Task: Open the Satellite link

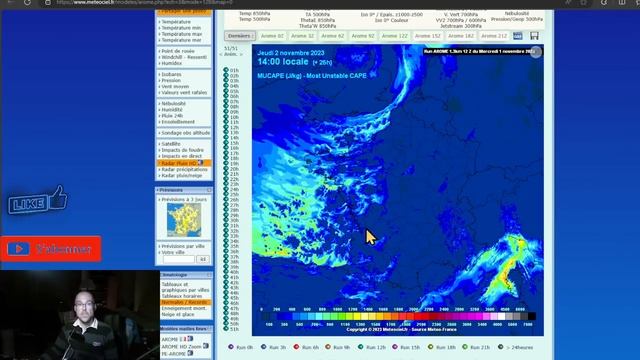Action: point(171,144)
